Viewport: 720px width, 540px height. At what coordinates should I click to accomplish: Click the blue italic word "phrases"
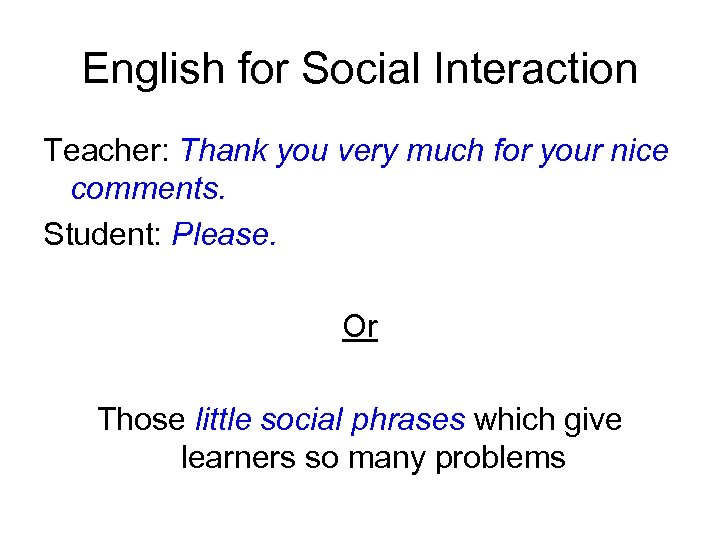pos(411,419)
